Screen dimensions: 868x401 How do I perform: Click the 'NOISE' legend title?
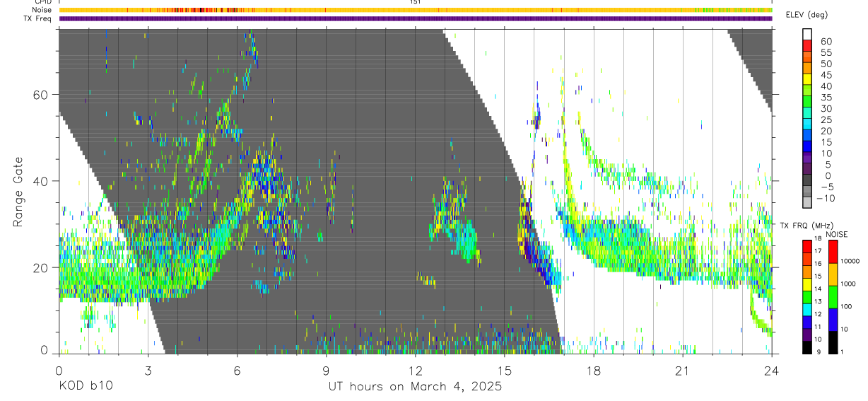[x=836, y=234]
